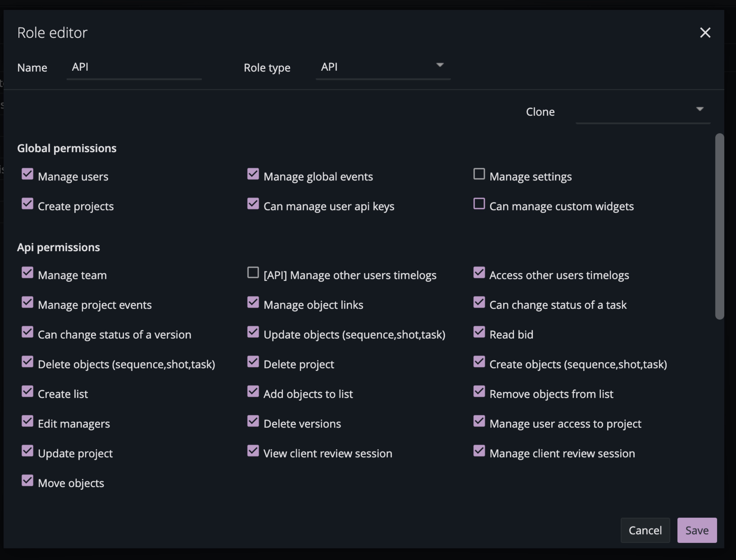The image size is (736, 560).
Task: Click the Name input field containing API
Action: (x=134, y=67)
